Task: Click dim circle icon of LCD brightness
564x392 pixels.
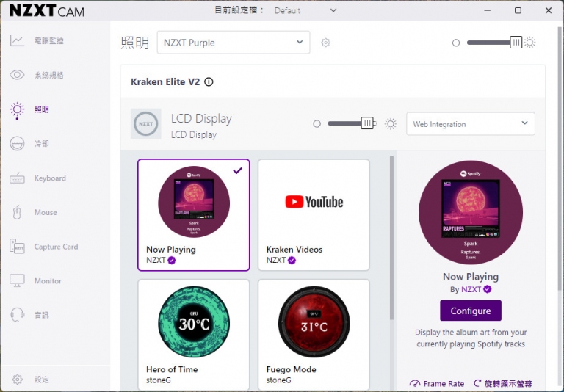Action: click(317, 124)
